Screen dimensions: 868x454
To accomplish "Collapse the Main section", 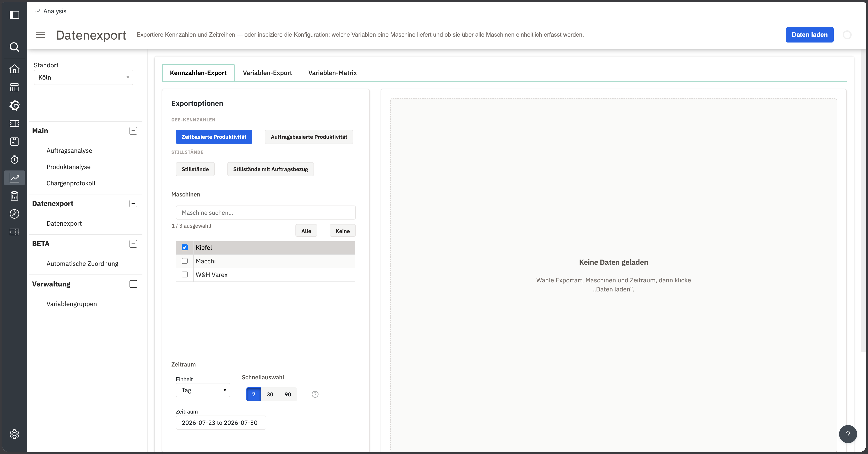I will coord(133,131).
